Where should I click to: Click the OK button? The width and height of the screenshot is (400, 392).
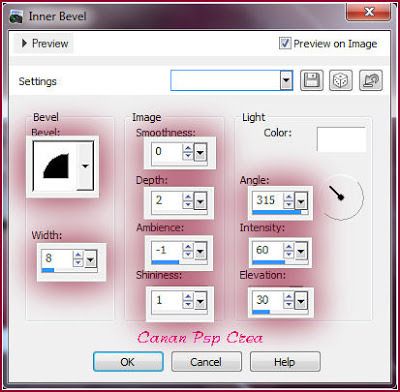coord(128,362)
